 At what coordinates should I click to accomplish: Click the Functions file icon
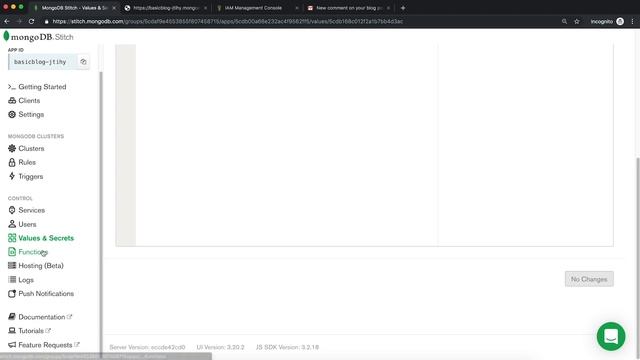(12, 252)
